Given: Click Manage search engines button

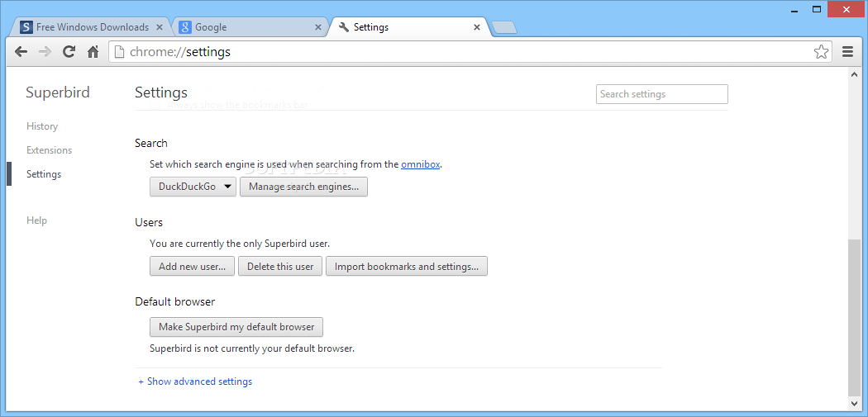Looking at the screenshot, I should 304,187.
